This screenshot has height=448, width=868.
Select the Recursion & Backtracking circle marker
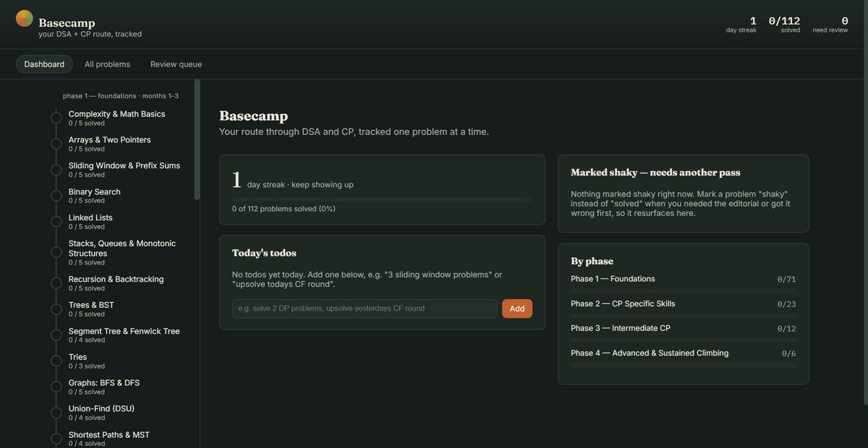coord(56,283)
